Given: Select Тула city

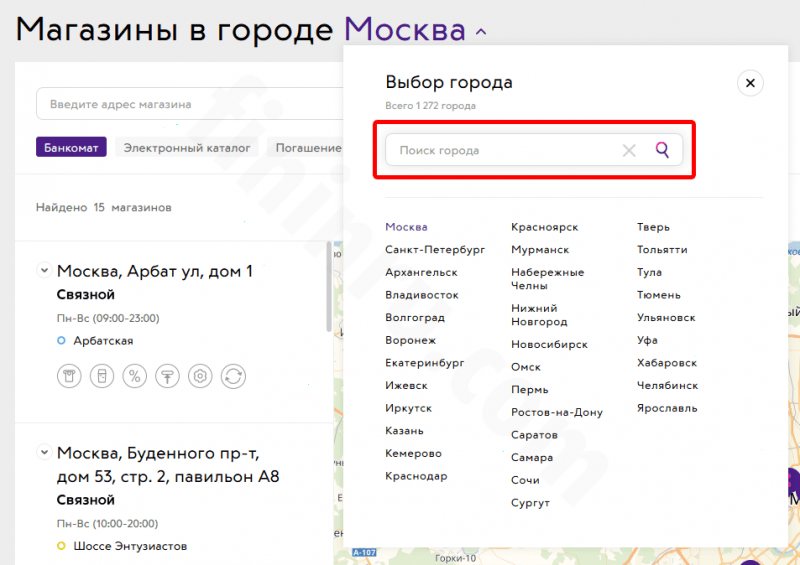Looking at the screenshot, I should 649,272.
